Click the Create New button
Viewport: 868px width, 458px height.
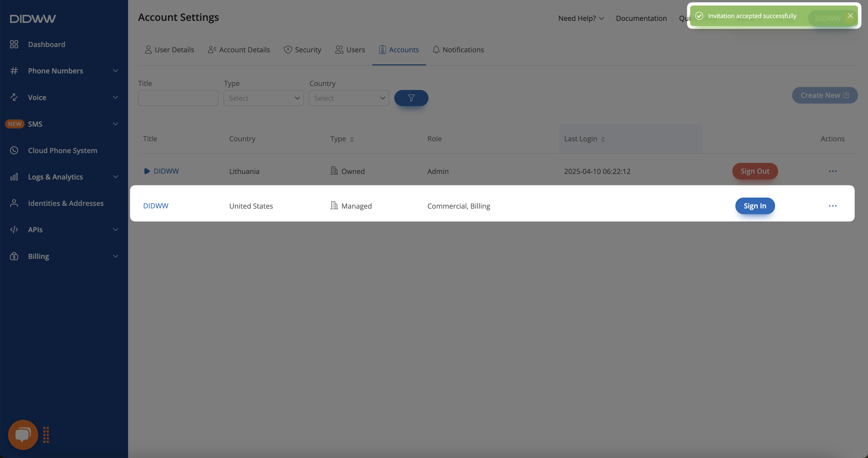825,96
